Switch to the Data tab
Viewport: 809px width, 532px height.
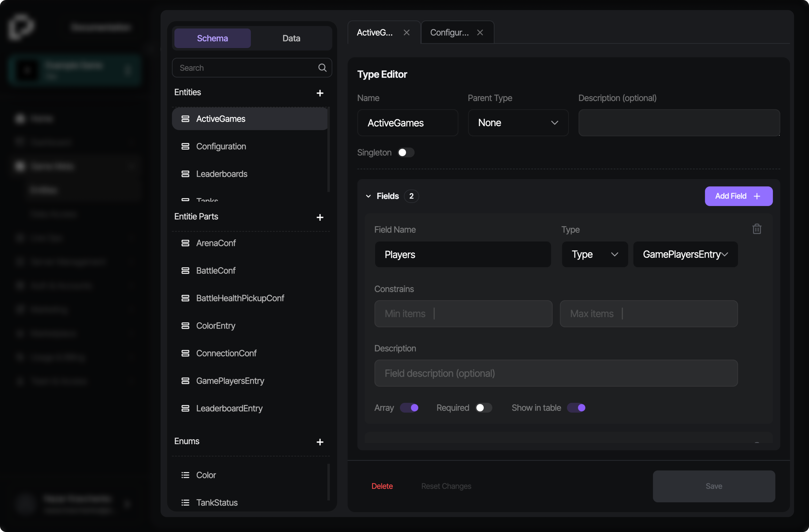coord(291,38)
